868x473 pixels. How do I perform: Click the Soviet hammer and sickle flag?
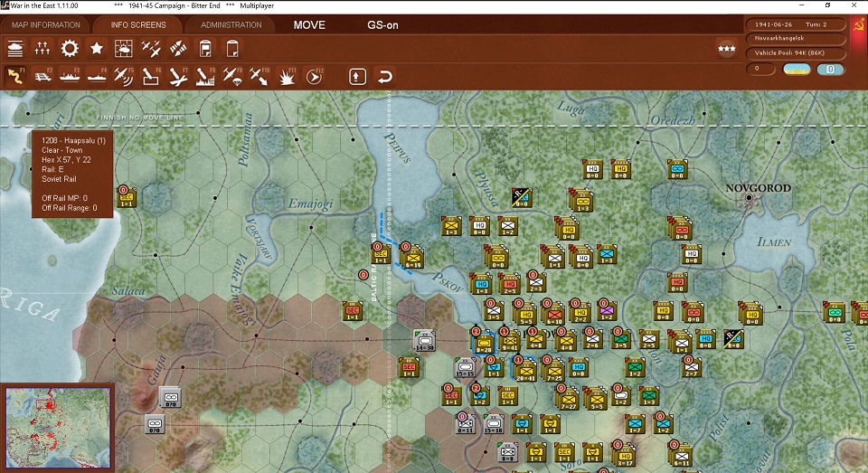(859, 26)
